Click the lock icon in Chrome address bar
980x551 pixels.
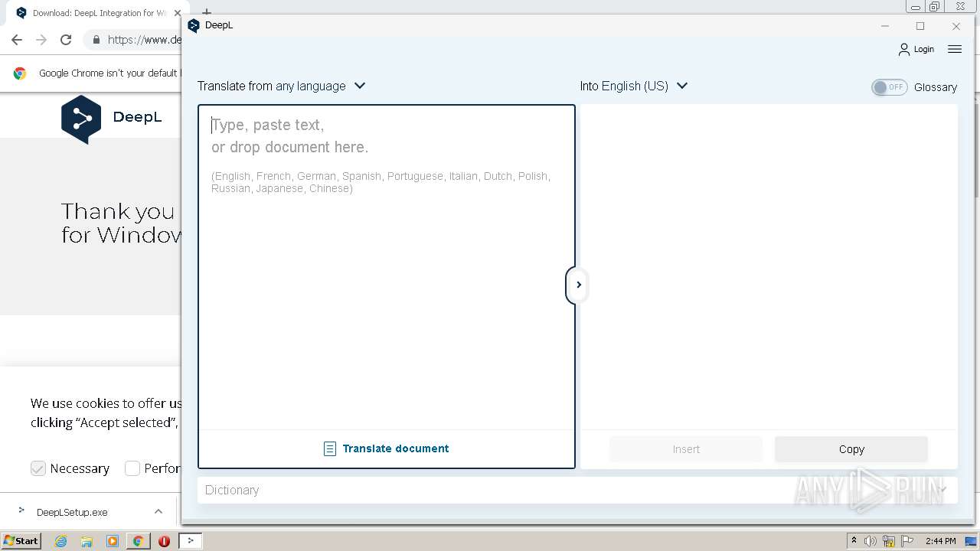tap(96, 40)
